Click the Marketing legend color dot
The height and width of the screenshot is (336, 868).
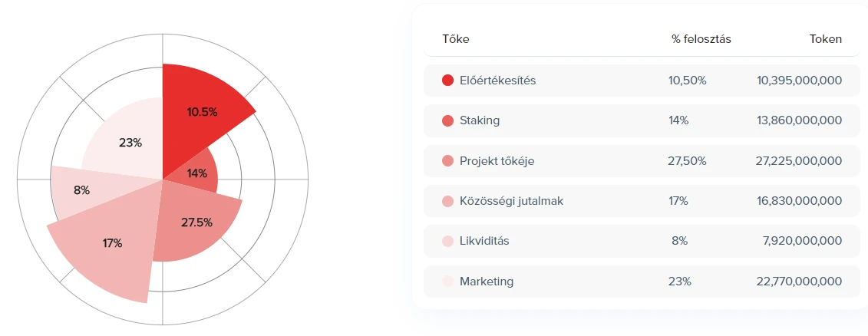tap(448, 282)
